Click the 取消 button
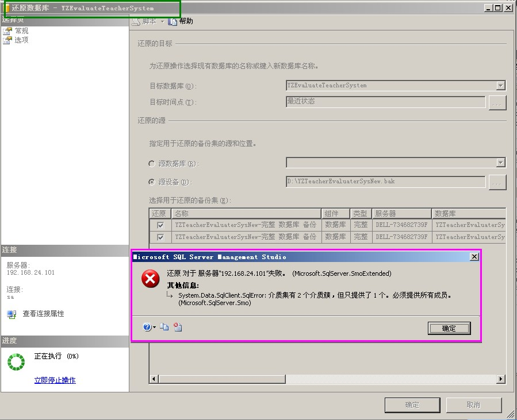Viewport: 517px width, 420px height. click(473, 405)
